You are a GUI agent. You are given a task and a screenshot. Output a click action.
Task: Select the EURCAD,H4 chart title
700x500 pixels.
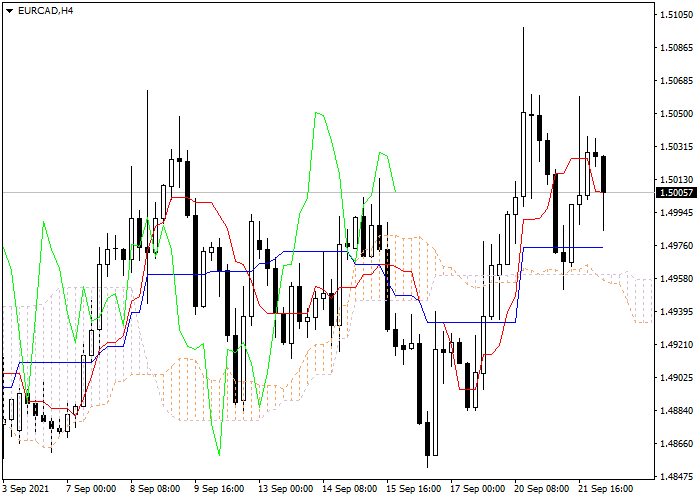pos(46,11)
